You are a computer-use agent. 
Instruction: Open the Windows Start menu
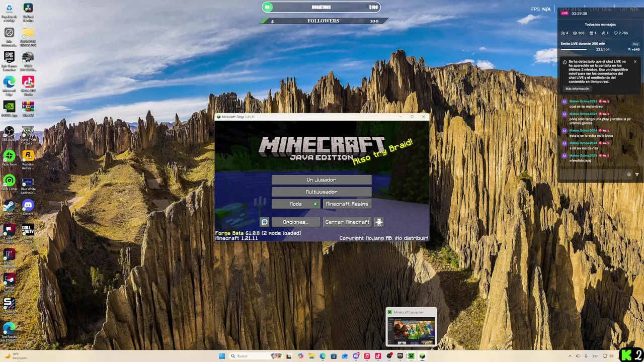coord(222,356)
